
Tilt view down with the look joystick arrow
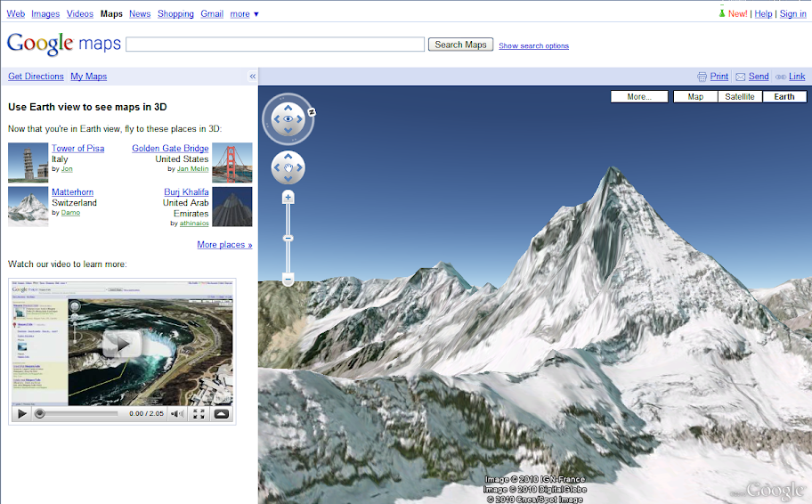pos(288,131)
